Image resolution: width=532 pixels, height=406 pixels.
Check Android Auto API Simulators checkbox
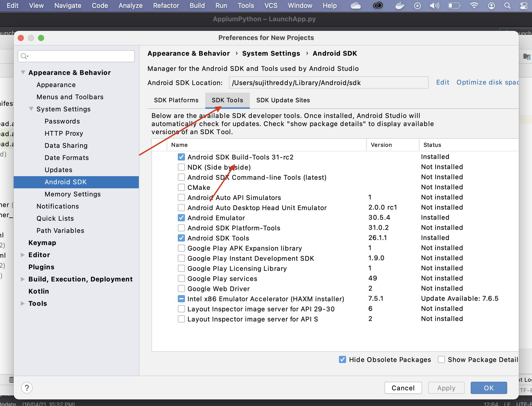click(181, 197)
